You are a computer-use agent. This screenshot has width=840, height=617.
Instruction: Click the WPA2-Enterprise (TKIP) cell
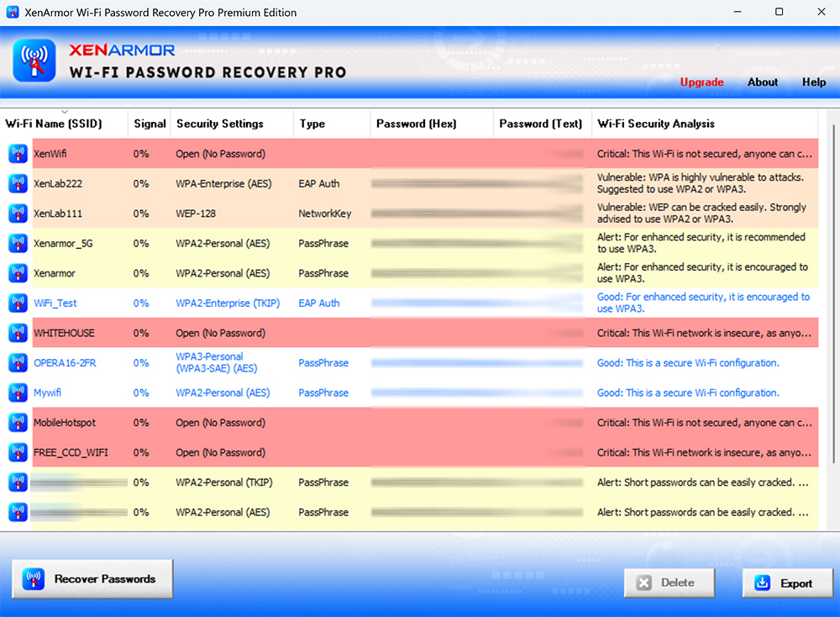tap(228, 303)
